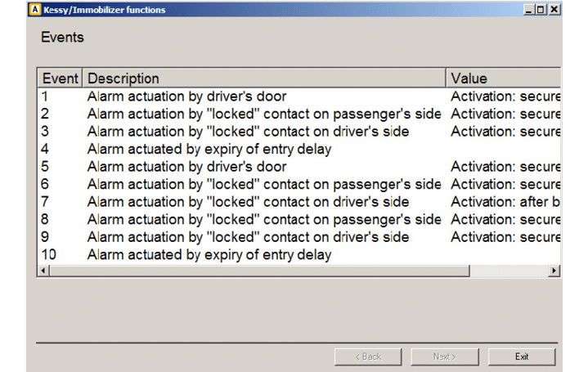Maximize the Kessy/Immobilizer functions window
Viewport: 588px width, 372px height.
coord(541,10)
